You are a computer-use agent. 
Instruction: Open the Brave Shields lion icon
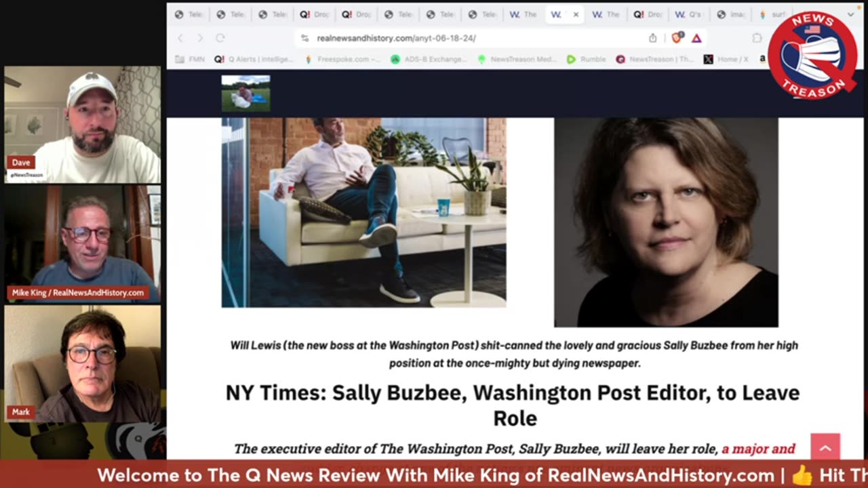(677, 38)
